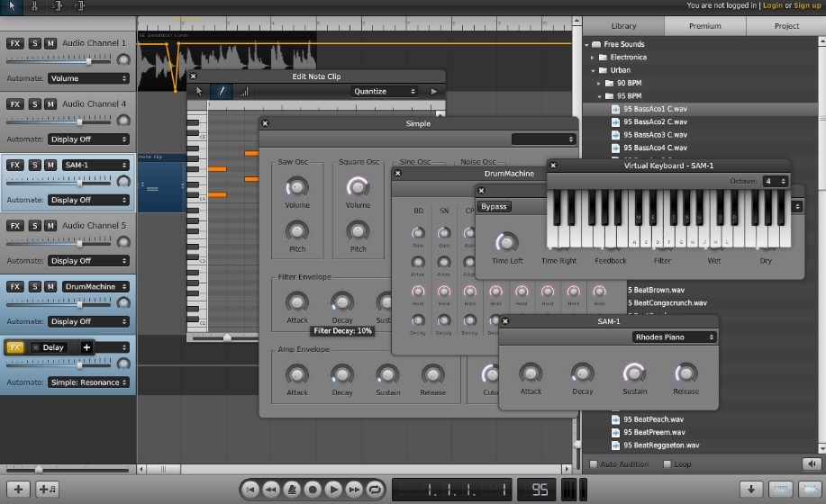The height and width of the screenshot is (504, 826).
Task: Click the download arrow icon at bottom right
Action: [x=751, y=490]
